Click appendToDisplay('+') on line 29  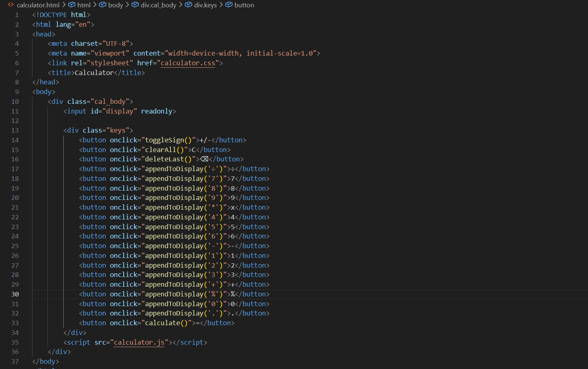(x=184, y=284)
